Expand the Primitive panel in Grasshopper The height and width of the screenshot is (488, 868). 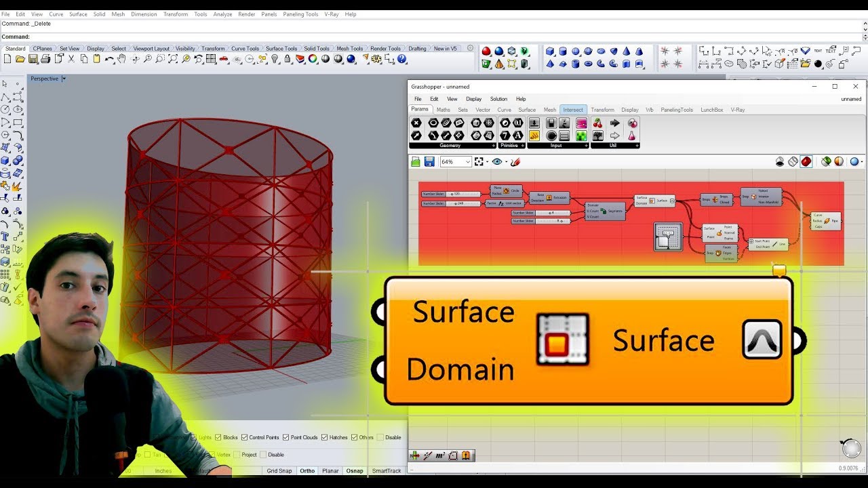[x=522, y=146]
